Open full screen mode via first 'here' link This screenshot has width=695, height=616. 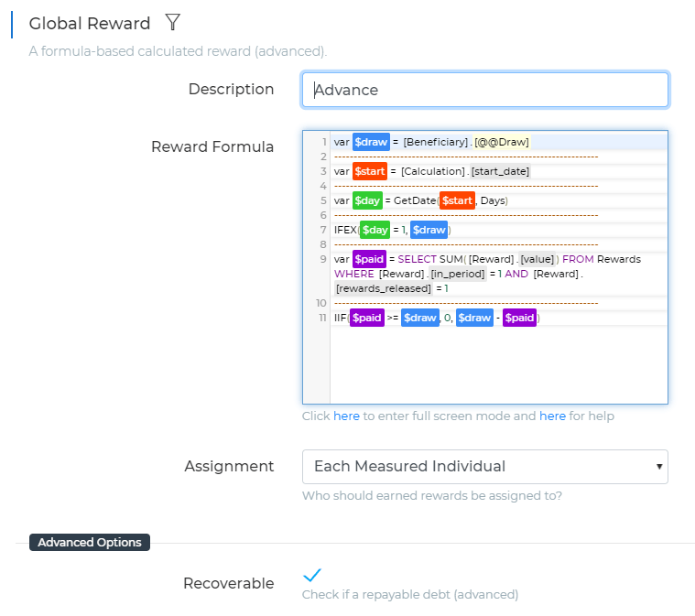pos(346,416)
